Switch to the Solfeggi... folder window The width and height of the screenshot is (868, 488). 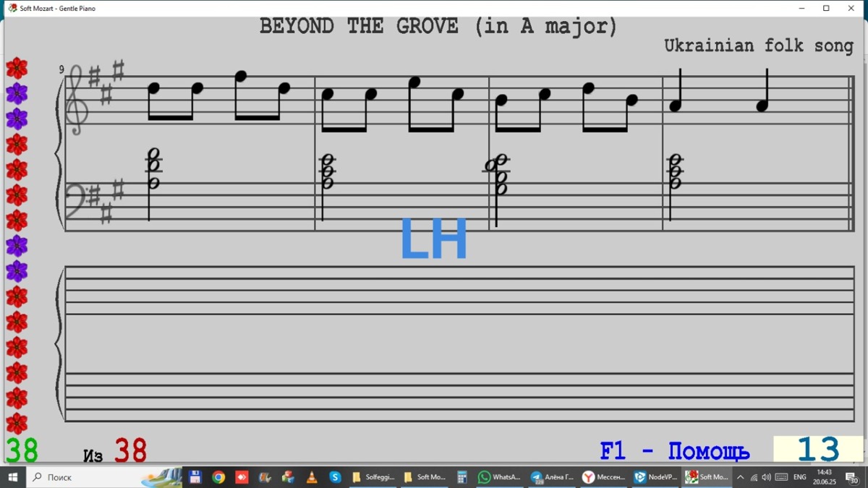[373, 477]
